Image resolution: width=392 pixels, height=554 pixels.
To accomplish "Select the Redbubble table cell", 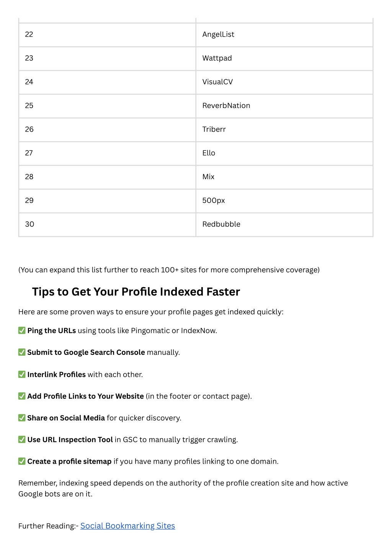I will [284, 225].
